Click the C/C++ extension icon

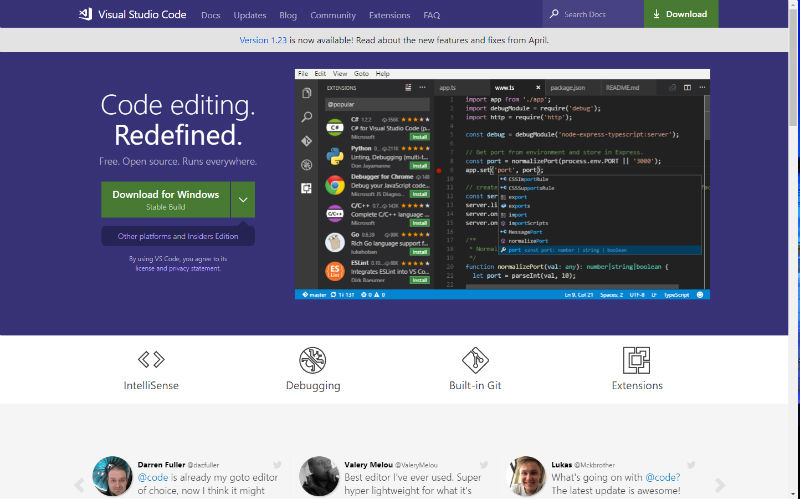point(335,214)
